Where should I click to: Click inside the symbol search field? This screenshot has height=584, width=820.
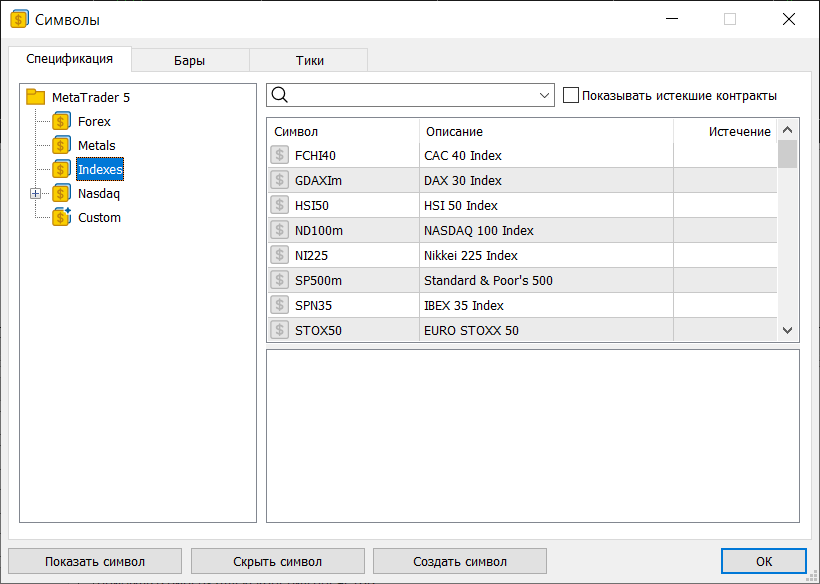point(411,96)
